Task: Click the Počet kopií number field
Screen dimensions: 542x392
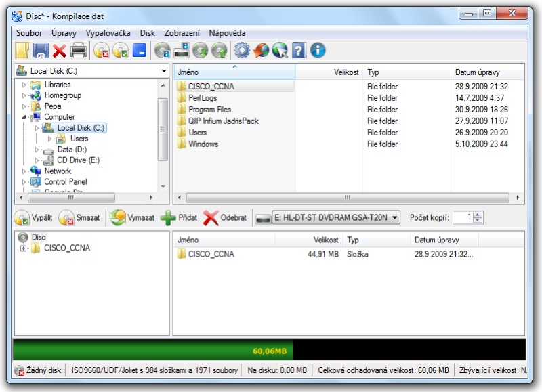Action: (x=463, y=217)
